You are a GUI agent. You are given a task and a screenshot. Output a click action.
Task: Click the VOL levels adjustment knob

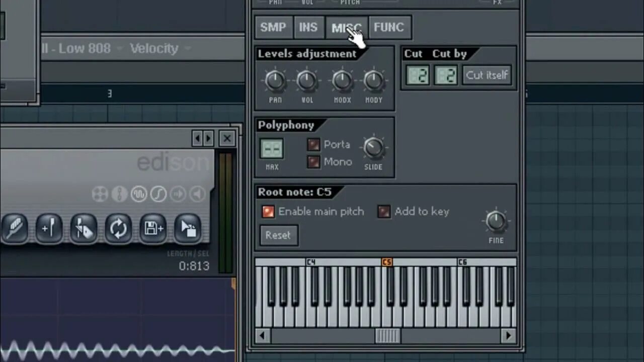coord(307,80)
